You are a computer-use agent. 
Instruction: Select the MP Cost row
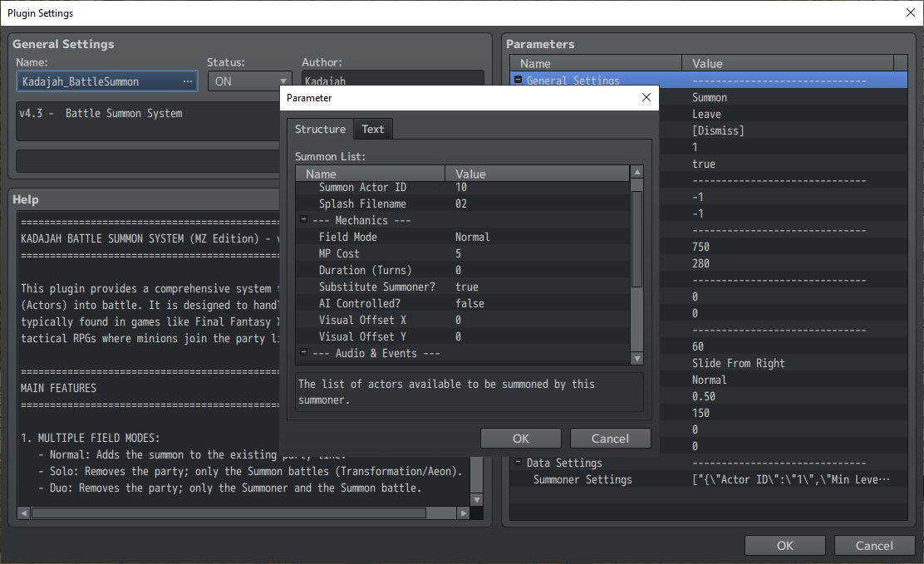(463, 253)
